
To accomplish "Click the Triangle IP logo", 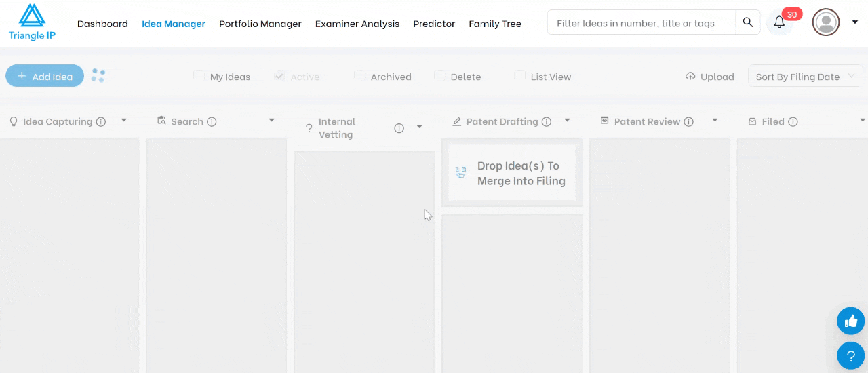I will pyautogui.click(x=32, y=22).
